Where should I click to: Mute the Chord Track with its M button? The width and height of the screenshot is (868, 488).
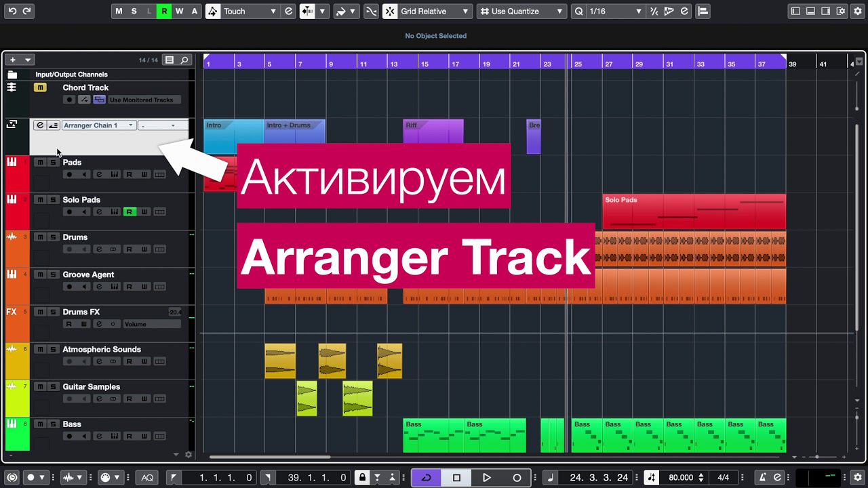point(40,87)
